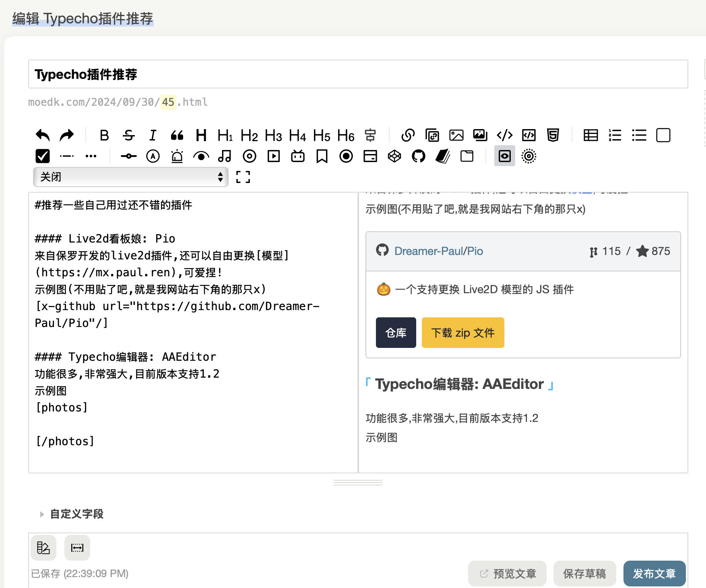Expand the 自定义字段 section
The width and height of the screenshot is (706, 588).
[x=72, y=514]
